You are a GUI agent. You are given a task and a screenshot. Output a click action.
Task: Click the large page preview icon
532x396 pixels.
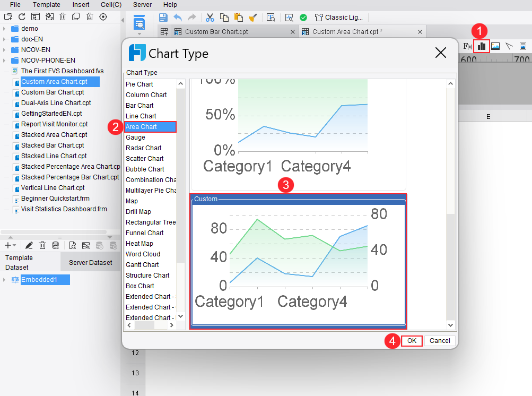[139, 23]
